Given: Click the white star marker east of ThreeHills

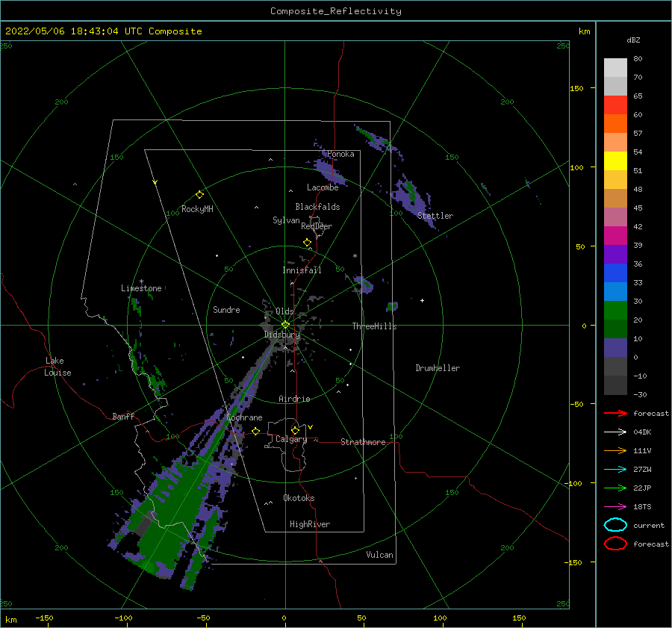Looking at the screenshot, I should pos(422,300).
